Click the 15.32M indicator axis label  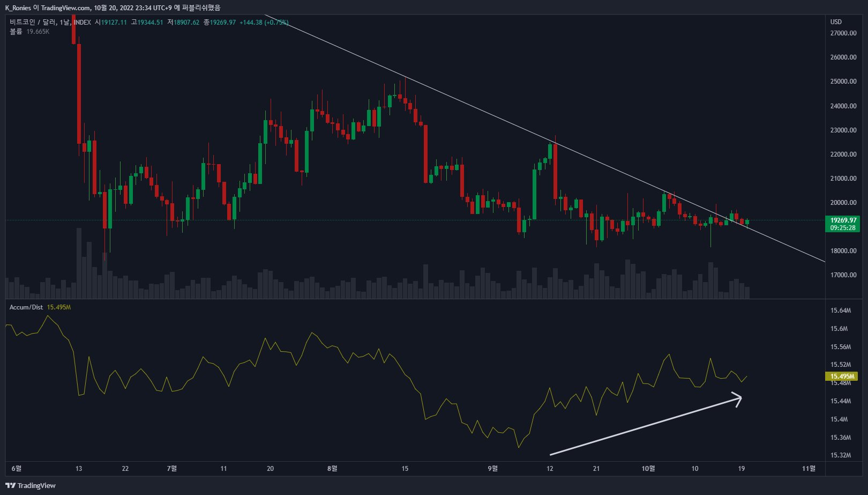pos(841,455)
